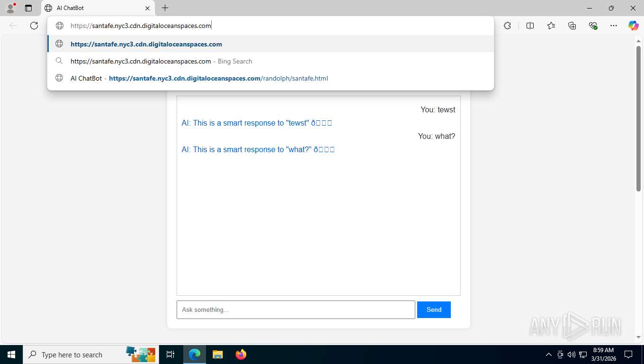Open the browser Extensions icon
This screenshot has width=644, height=364.
click(507, 26)
